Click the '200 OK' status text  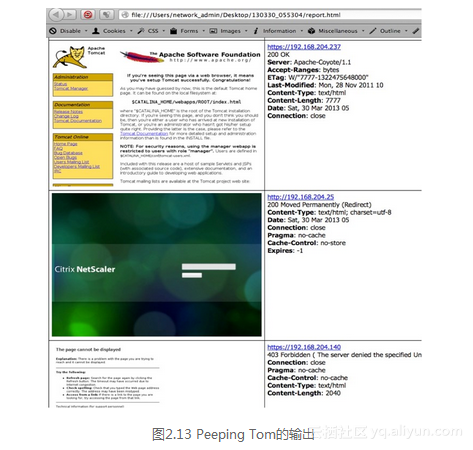coord(278,54)
